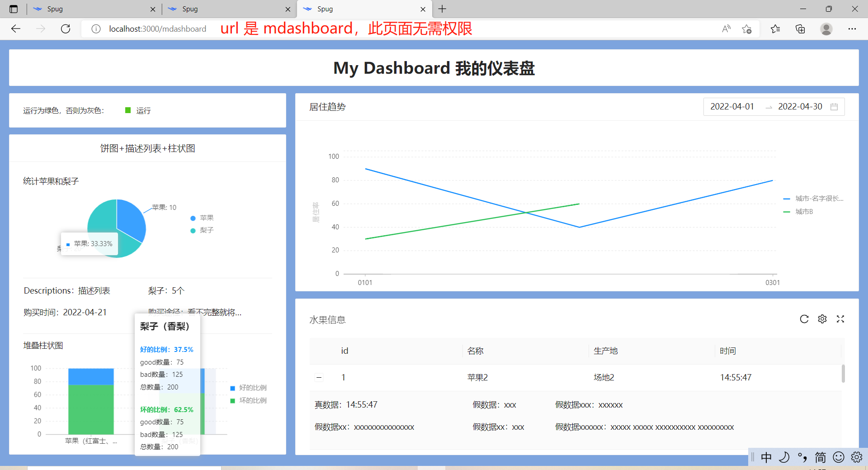Close the first Spug tab
Image resolution: width=868 pixels, height=470 pixels.
click(x=153, y=9)
